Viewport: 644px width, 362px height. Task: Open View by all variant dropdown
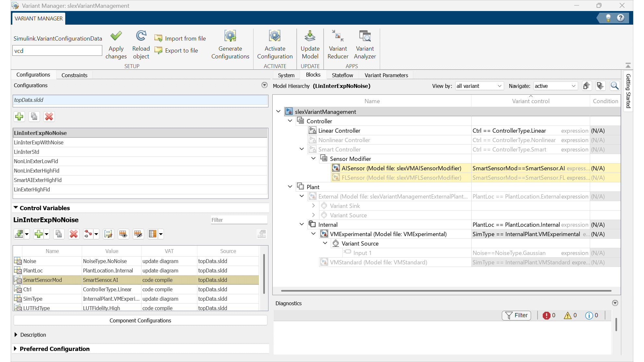479,86
